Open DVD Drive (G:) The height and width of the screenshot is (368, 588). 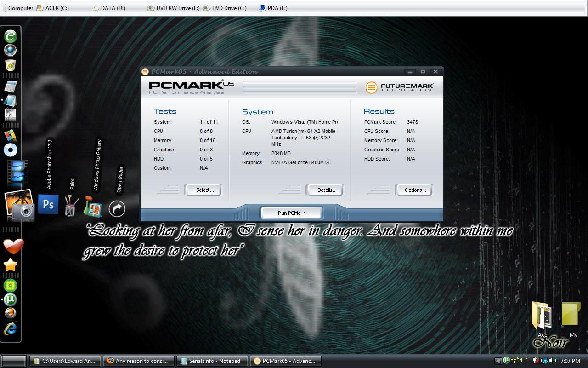point(225,8)
